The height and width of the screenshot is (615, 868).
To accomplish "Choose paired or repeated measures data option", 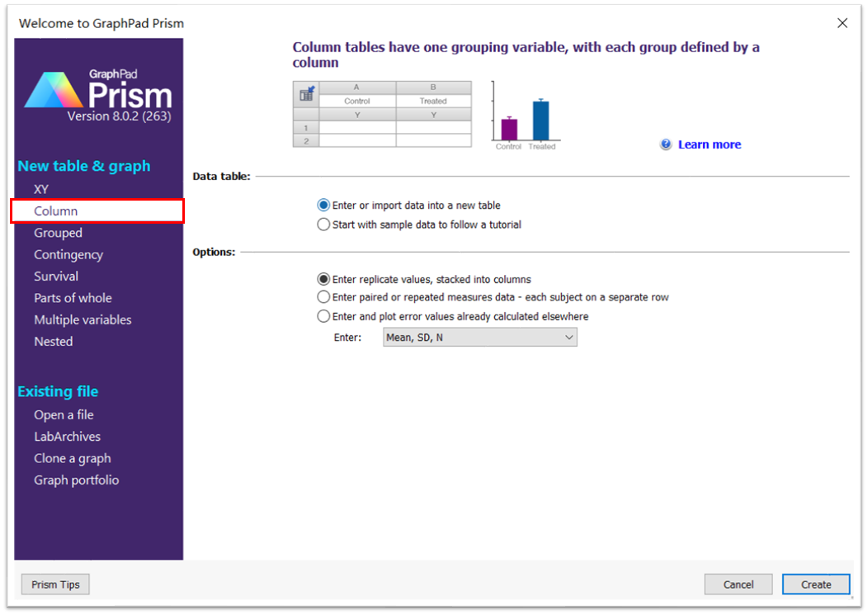I will 323,297.
